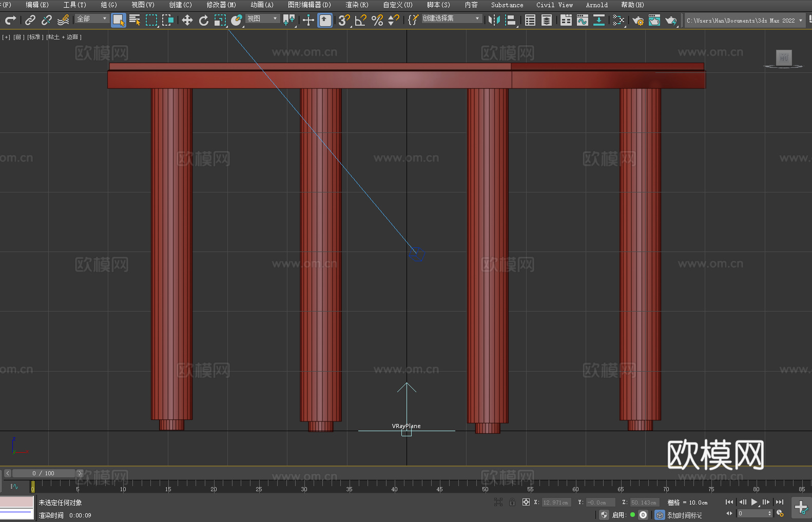
Task: Click the Bind to Space Warp icon
Action: coord(63,20)
